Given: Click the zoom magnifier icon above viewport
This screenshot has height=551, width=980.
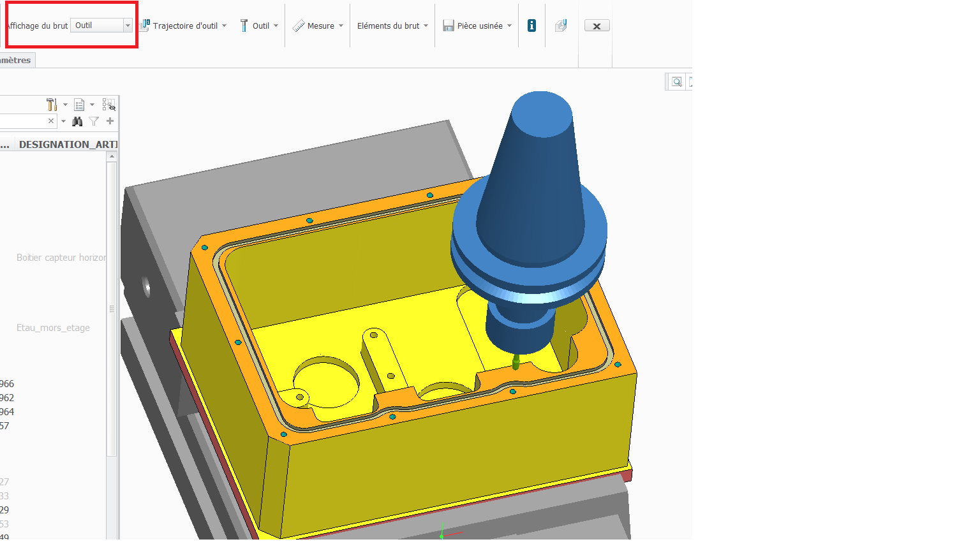Looking at the screenshot, I should [x=677, y=82].
